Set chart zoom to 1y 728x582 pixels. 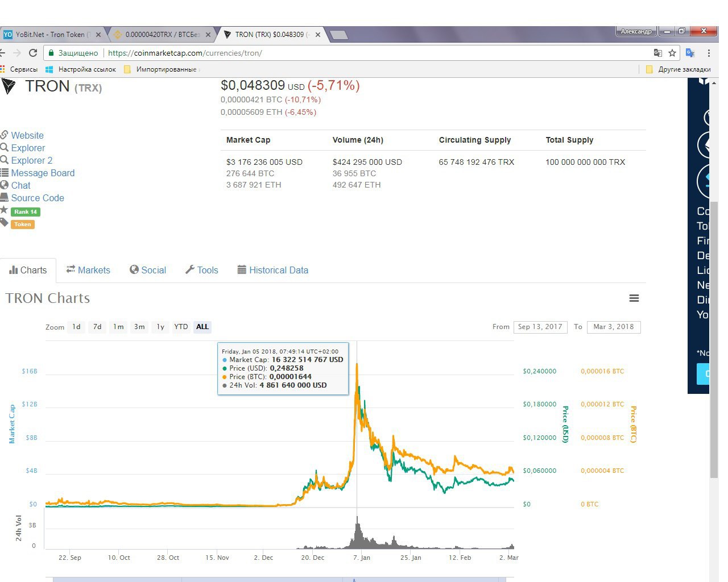tap(160, 327)
